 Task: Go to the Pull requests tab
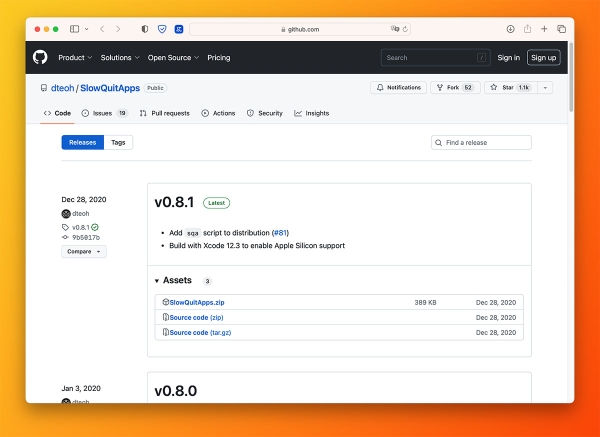[x=164, y=114]
